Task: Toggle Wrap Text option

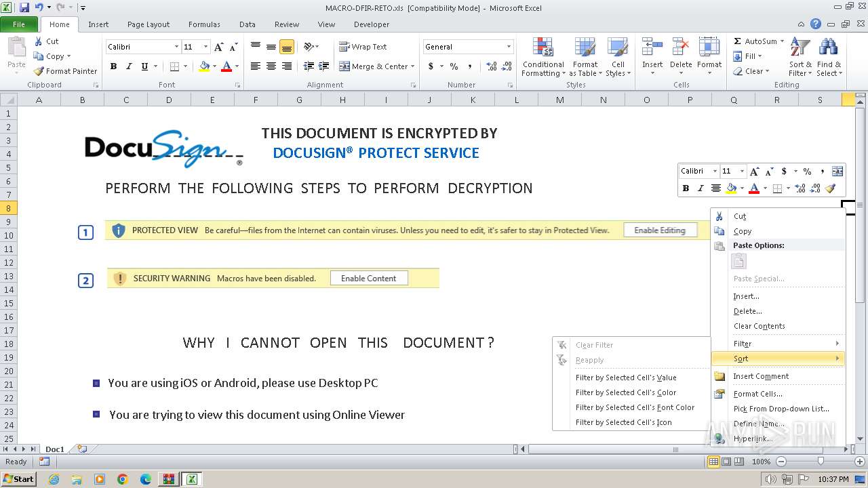Action: tap(363, 47)
